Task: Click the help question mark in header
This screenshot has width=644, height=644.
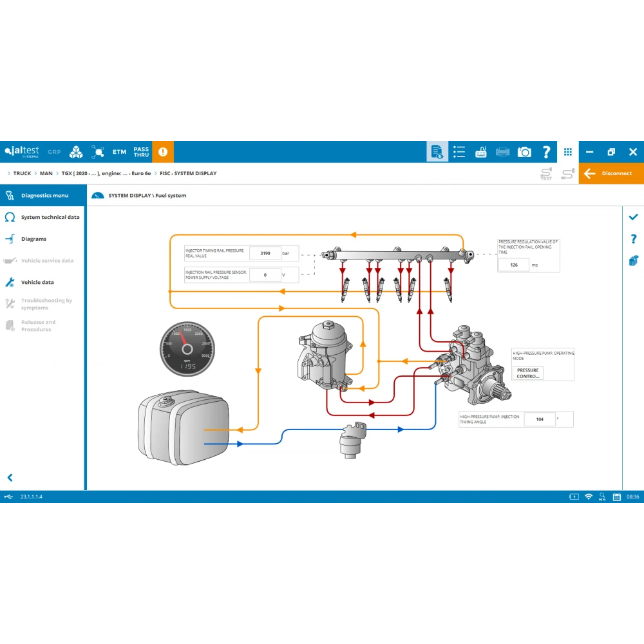Action: 547,152
